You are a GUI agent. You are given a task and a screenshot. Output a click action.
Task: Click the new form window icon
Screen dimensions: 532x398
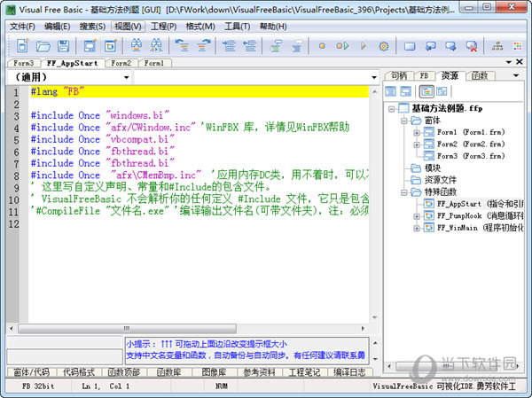(x=90, y=45)
